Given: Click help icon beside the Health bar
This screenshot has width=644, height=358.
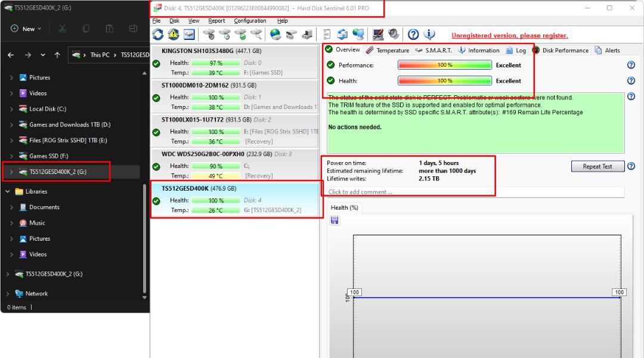Looking at the screenshot, I should tap(631, 81).
